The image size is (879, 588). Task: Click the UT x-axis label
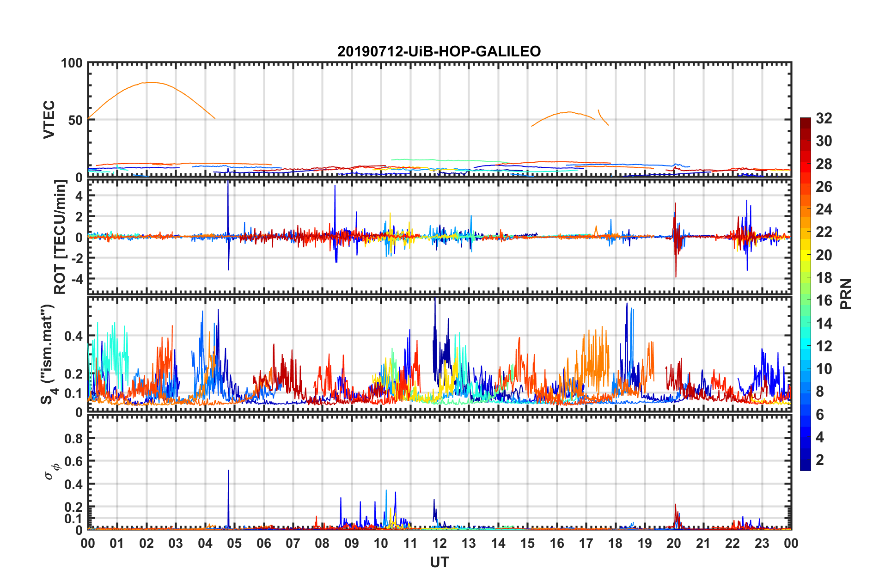coord(439,562)
